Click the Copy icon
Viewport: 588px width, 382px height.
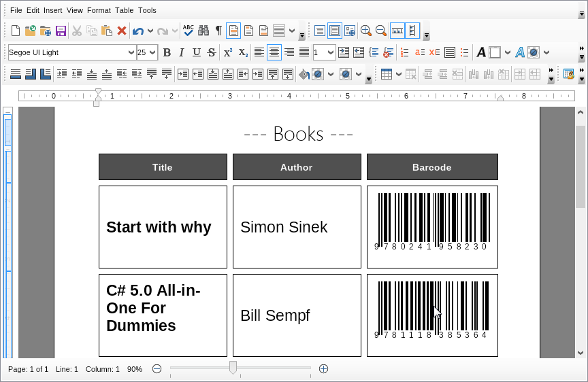click(x=92, y=31)
